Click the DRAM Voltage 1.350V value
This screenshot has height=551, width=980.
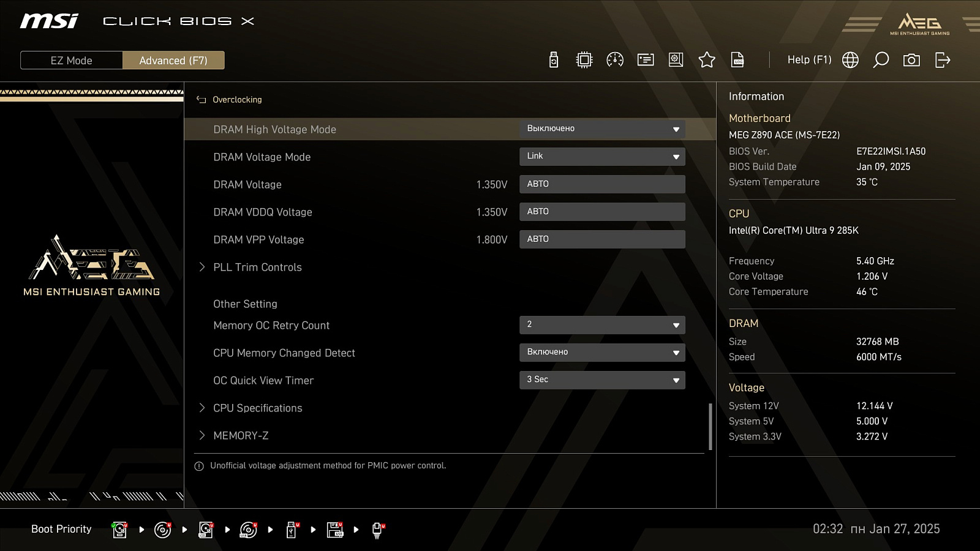(x=492, y=185)
